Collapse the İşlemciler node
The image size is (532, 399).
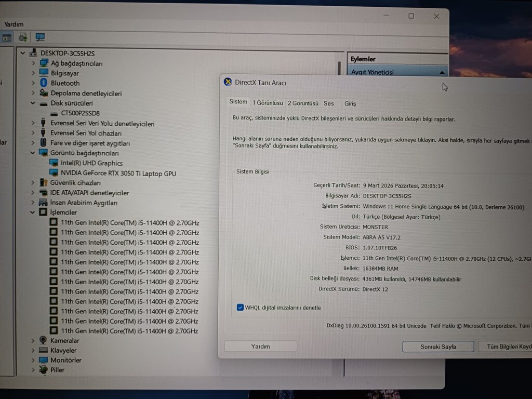tap(33, 212)
